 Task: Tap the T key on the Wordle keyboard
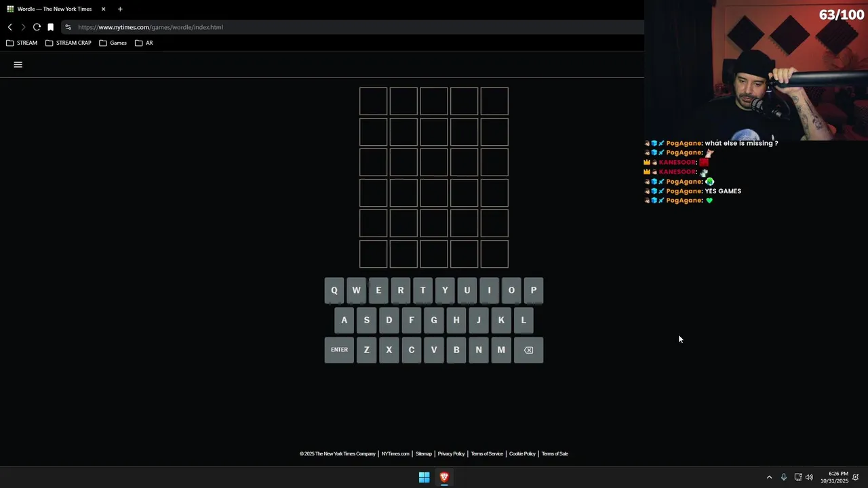tap(422, 290)
